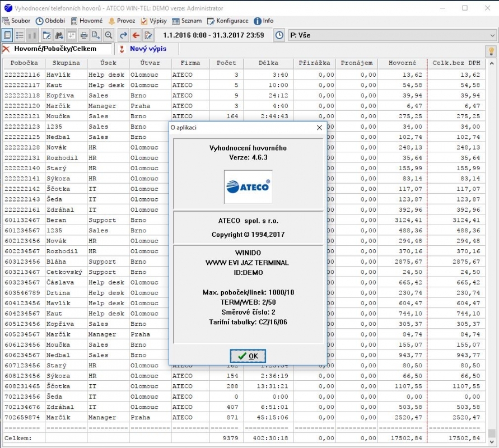Click the Úsek column header
The image size is (499, 448).
click(108, 63)
